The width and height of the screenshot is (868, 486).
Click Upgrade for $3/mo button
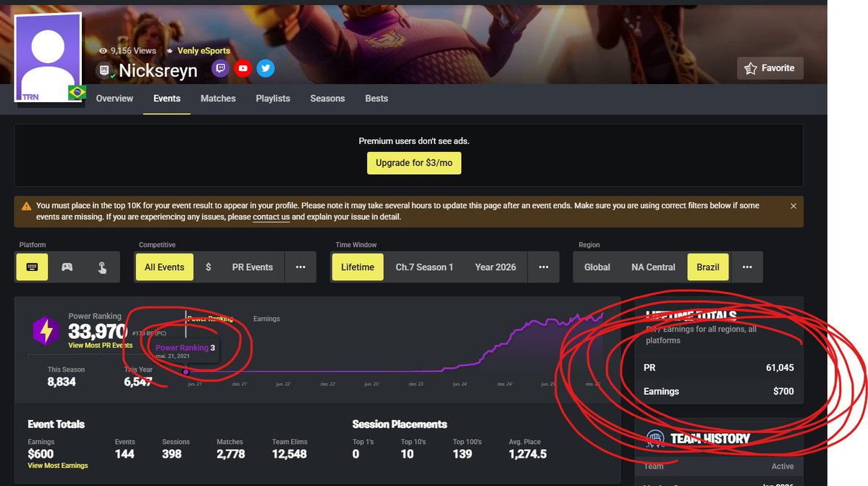pyautogui.click(x=414, y=163)
